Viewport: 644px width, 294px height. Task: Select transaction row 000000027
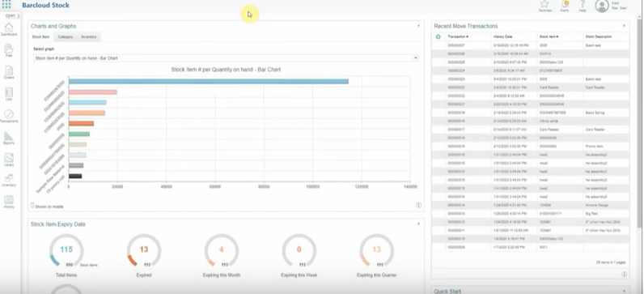click(x=530, y=45)
